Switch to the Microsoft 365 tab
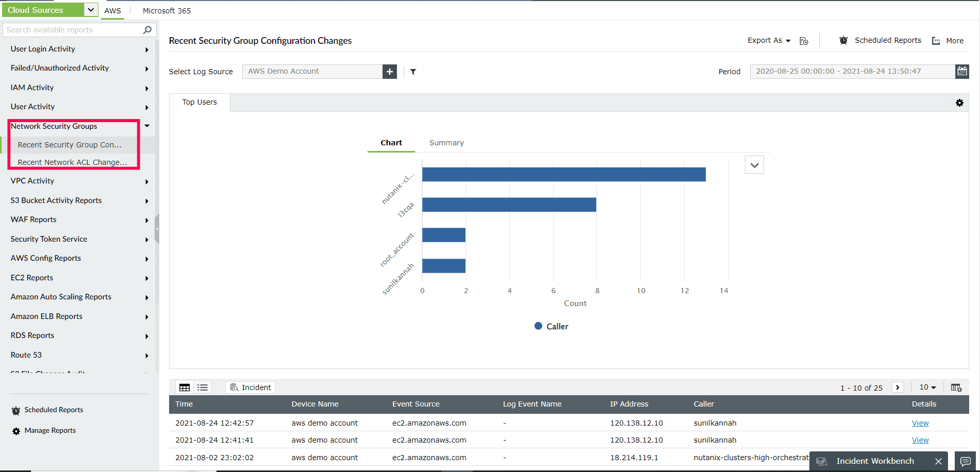This screenshot has height=472, width=980. (166, 10)
